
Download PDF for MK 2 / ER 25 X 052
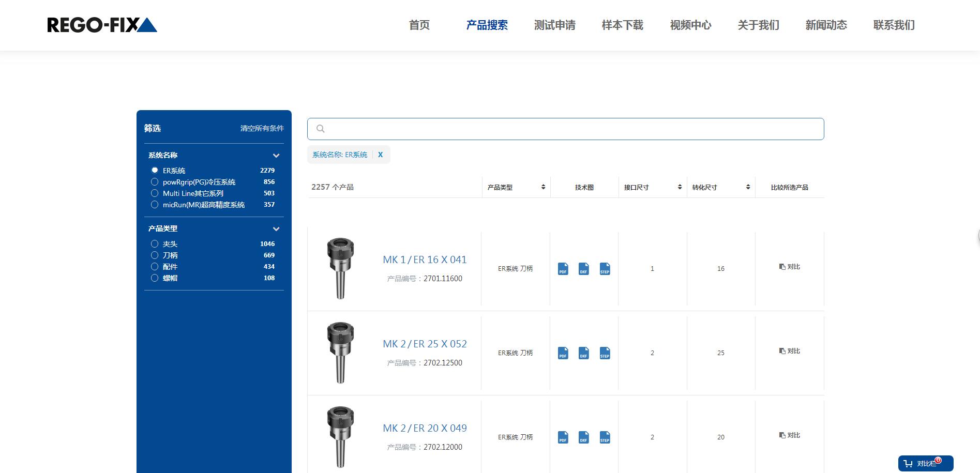(x=563, y=353)
